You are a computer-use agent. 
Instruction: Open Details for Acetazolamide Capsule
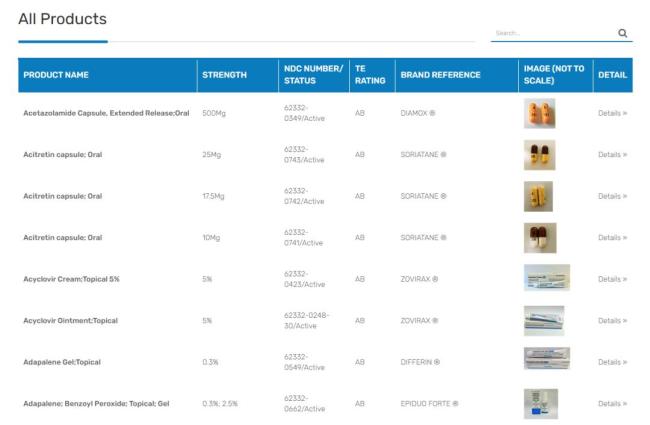612,113
